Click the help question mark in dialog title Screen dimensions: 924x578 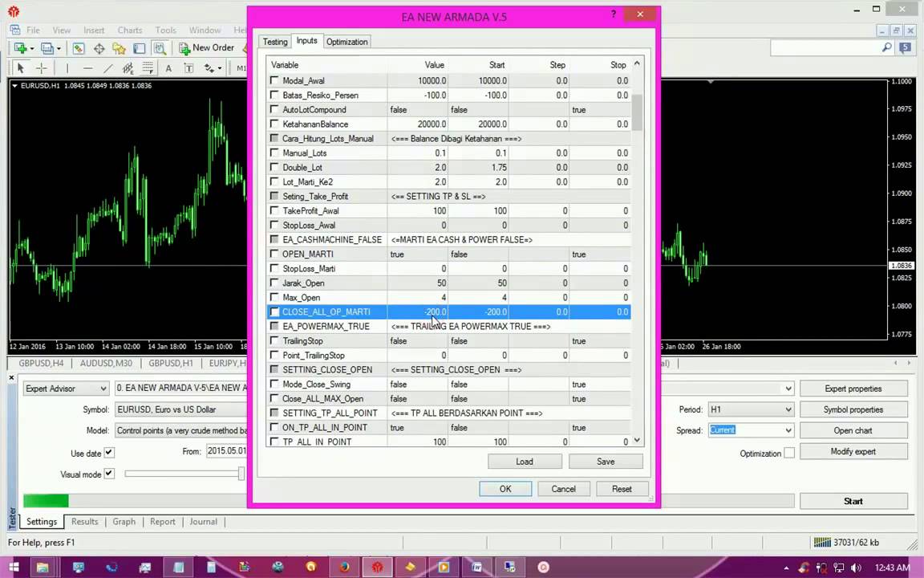point(613,14)
